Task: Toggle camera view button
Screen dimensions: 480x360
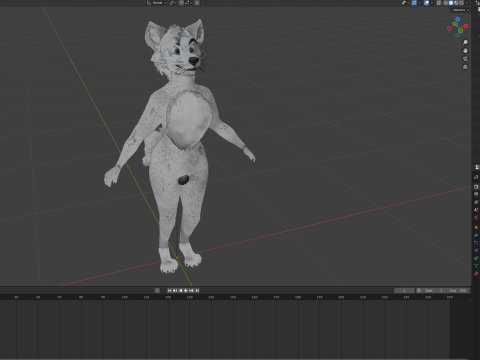Action: [x=465, y=59]
